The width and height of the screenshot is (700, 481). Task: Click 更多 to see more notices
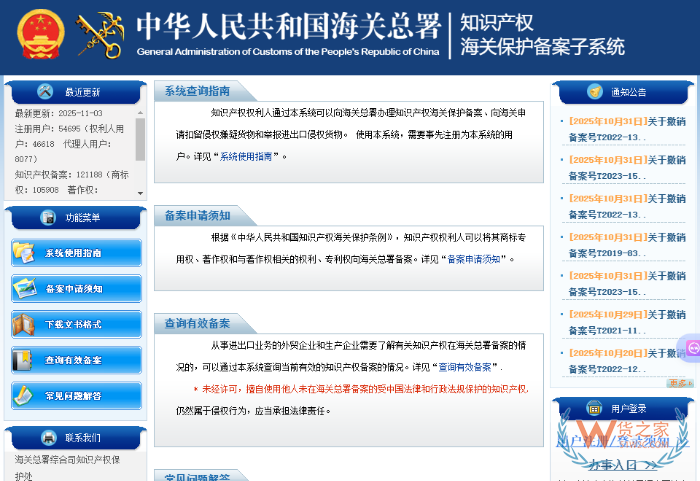[x=680, y=383]
